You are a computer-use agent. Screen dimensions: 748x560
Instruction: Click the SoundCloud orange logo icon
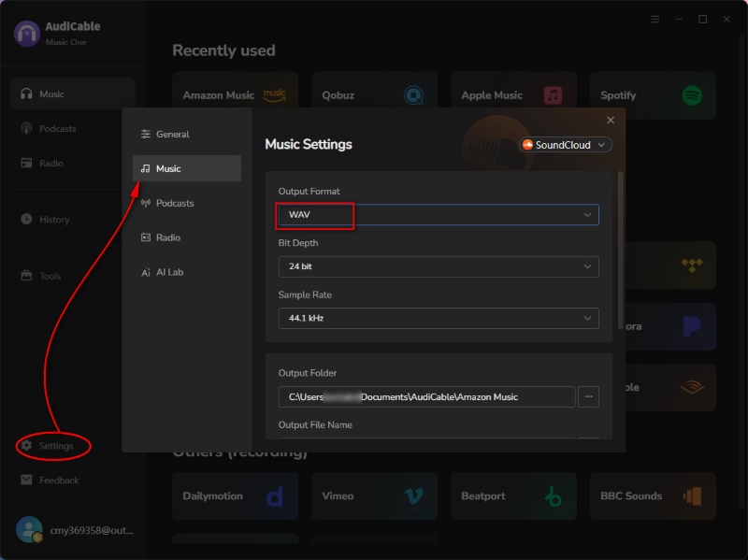527,145
